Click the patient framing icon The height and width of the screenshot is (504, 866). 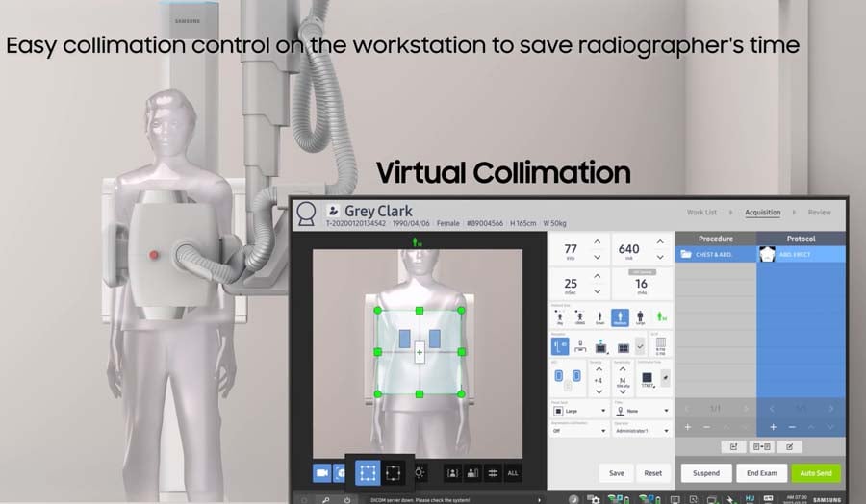point(453,473)
